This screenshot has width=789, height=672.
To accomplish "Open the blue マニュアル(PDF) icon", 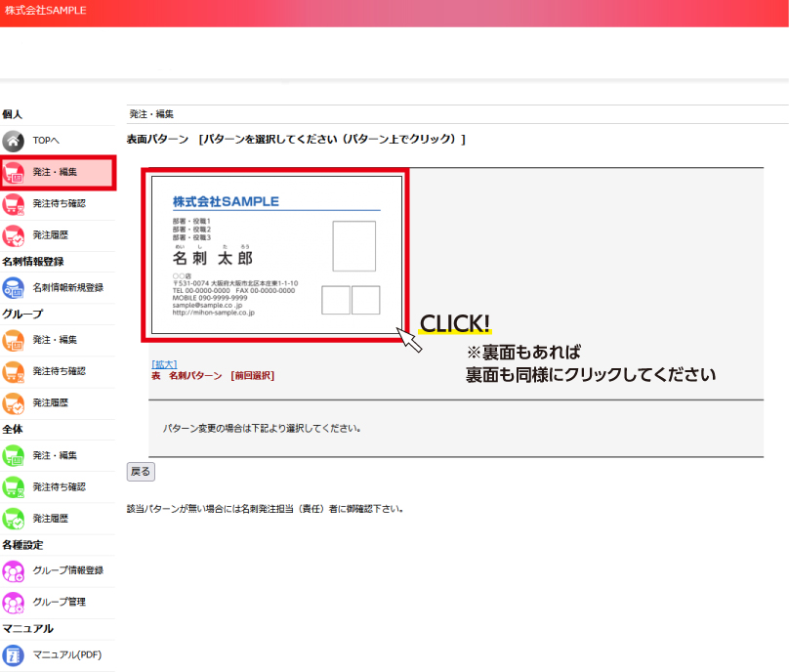I will click(14, 654).
